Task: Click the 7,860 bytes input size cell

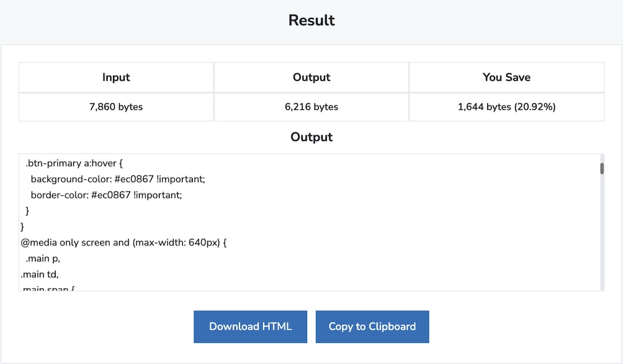Action: click(x=115, y=106)
